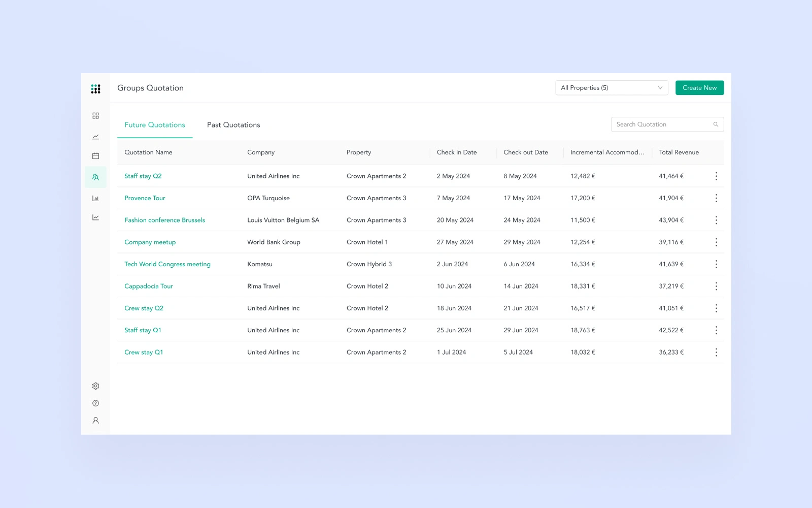Click the 41,464 € total revenue cell
812x508 pixels.
point(671,176)
